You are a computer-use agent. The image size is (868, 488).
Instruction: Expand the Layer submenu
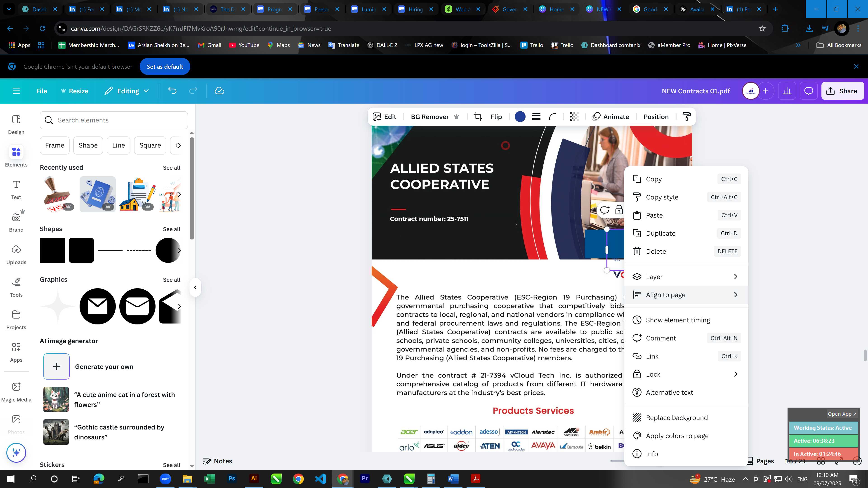[x=686, y=277]
